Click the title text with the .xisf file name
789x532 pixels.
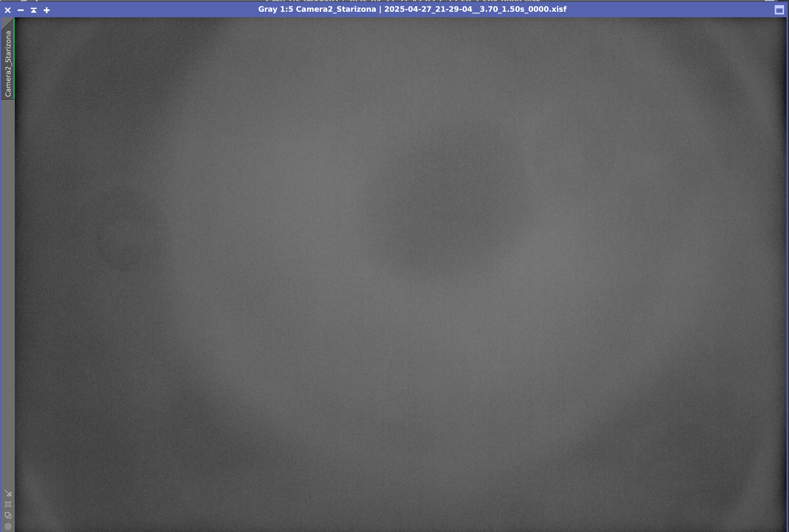pos(412,9)
